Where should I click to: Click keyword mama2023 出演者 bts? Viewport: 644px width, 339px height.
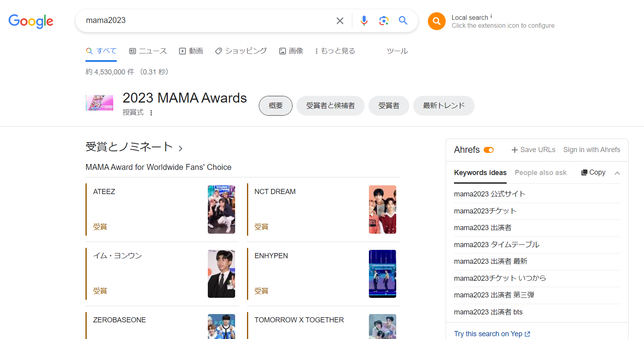click(x=488, y=312)
